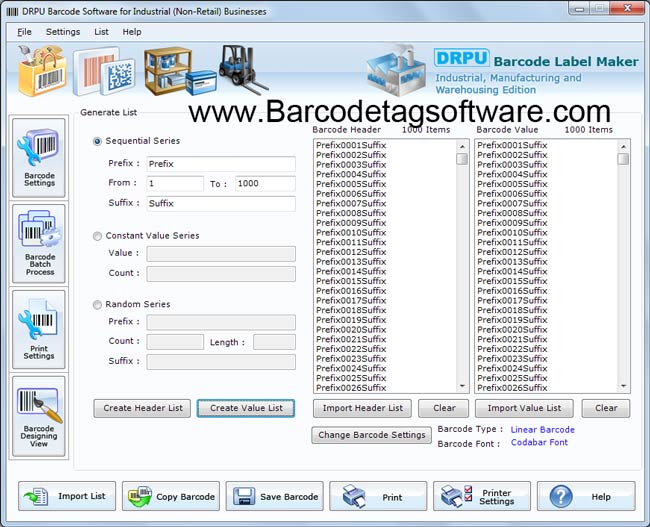This screenshot has height=527, width=650.
Task: Select Prefix0015Suffix in Barcode Value list
Action: [512, 281]
